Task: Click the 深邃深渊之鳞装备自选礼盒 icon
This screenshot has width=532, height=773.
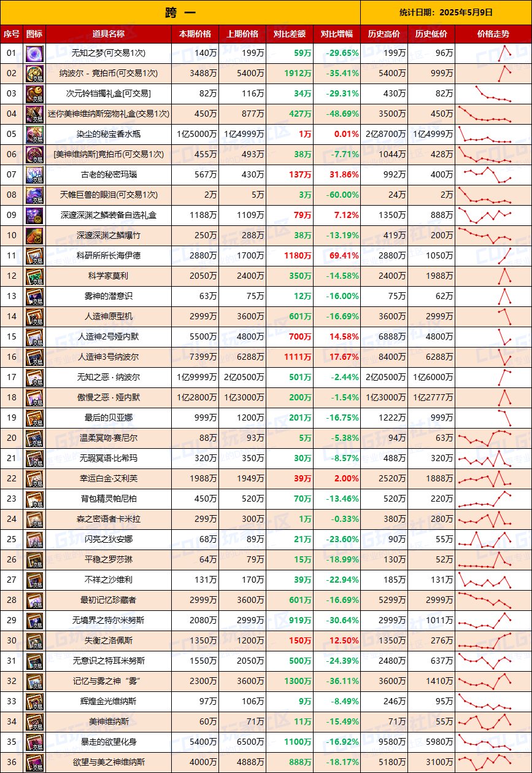Action: point(34,216)
